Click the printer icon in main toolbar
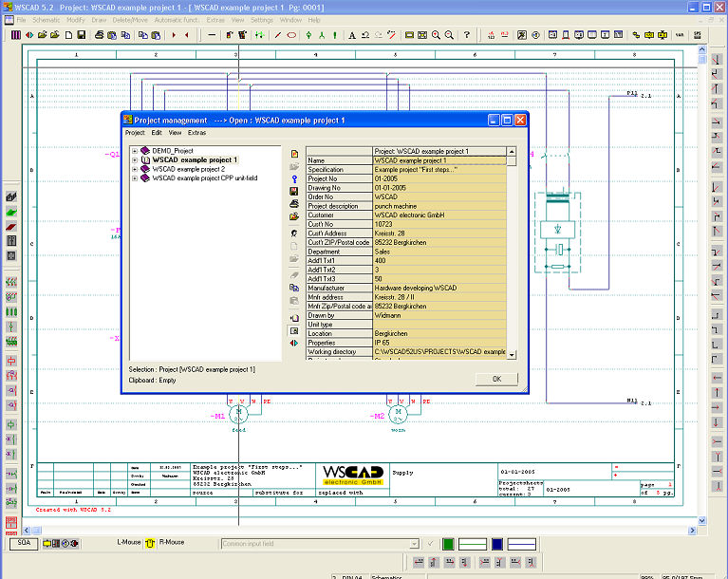728x579 pixels. (99, 35)
